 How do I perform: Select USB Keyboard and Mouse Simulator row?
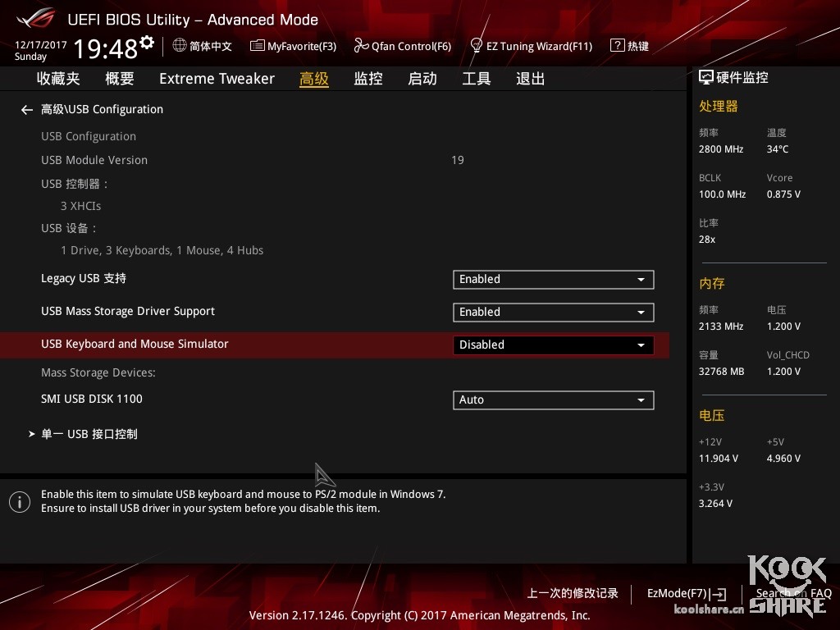click(x=335, y=345)
